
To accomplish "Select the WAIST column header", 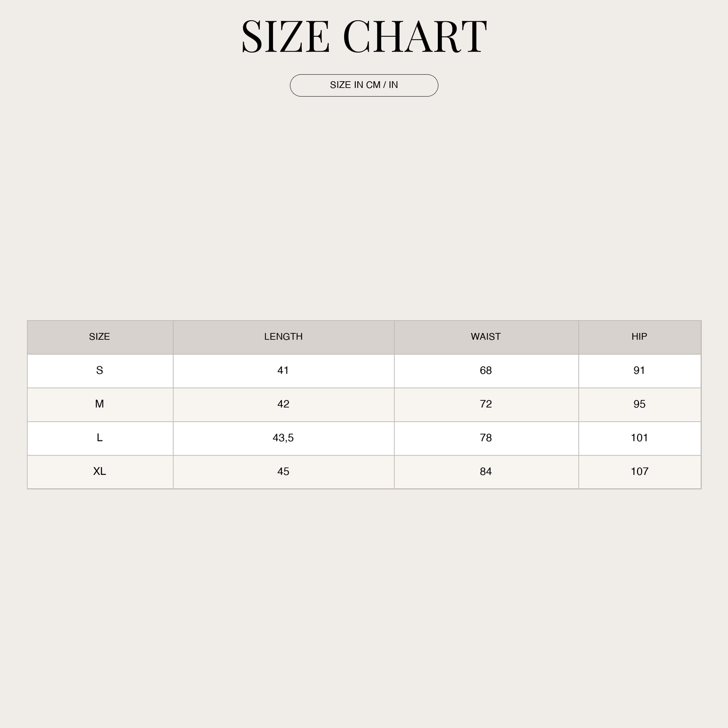I will [486, 336].
